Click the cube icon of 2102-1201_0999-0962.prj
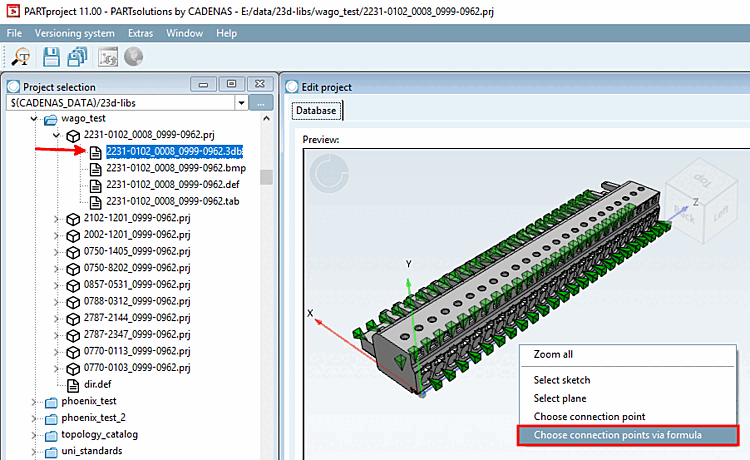This screenshot has height=460, width=750. click(x=73, y=219)
